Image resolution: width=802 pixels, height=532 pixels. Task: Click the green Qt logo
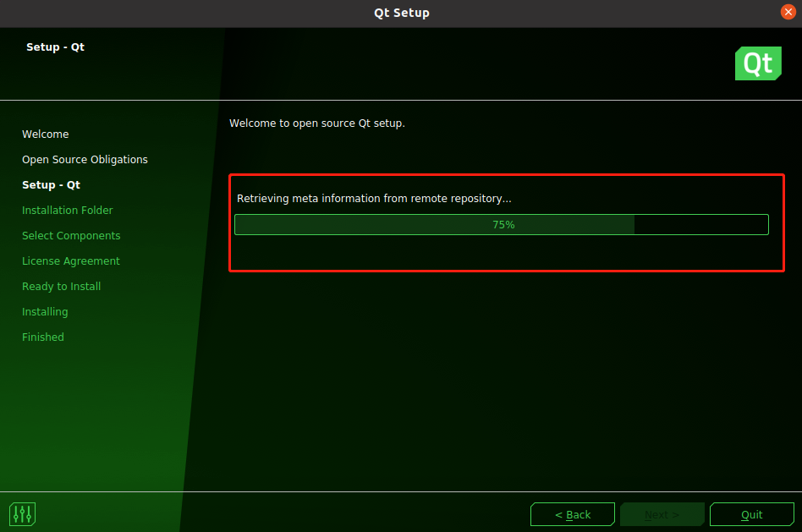pyautogui.click(x=758, y=63)
